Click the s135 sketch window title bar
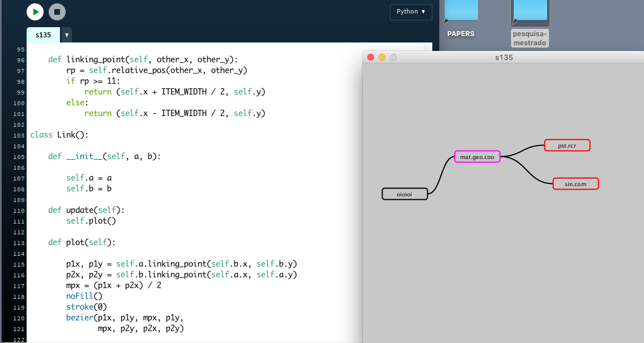644x343 pixels. click(503, 57)
